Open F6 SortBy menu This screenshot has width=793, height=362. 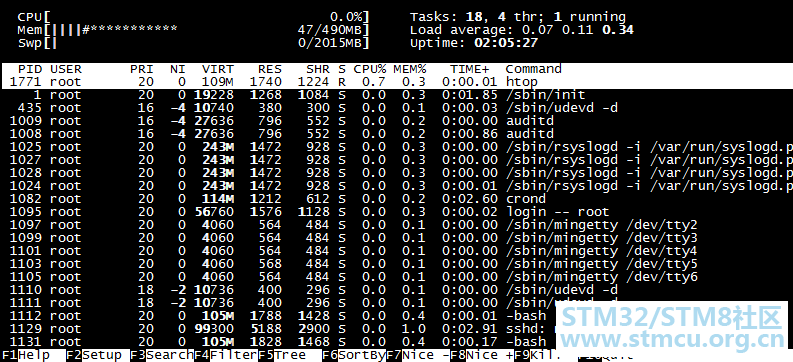click(x=354, y=355)
